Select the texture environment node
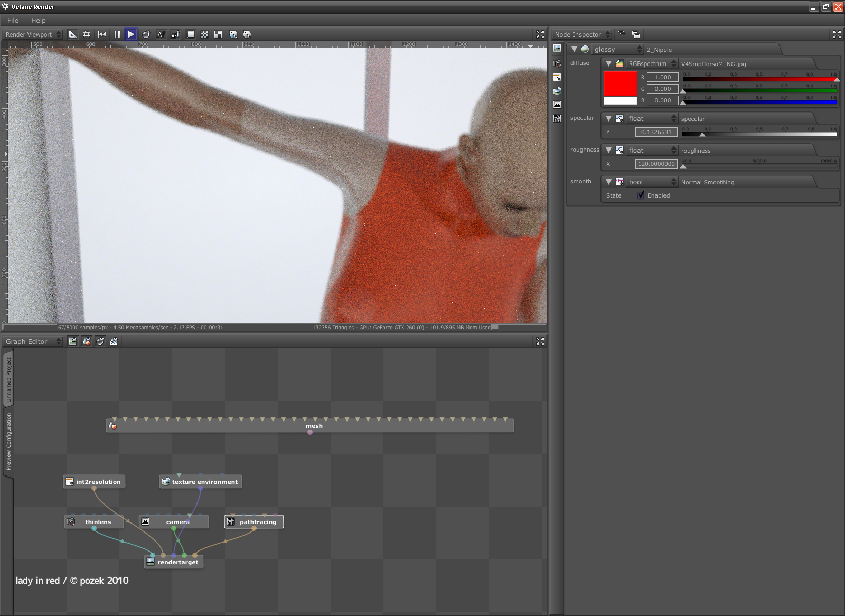Viewport: 845px width, 616px height. 201,482
